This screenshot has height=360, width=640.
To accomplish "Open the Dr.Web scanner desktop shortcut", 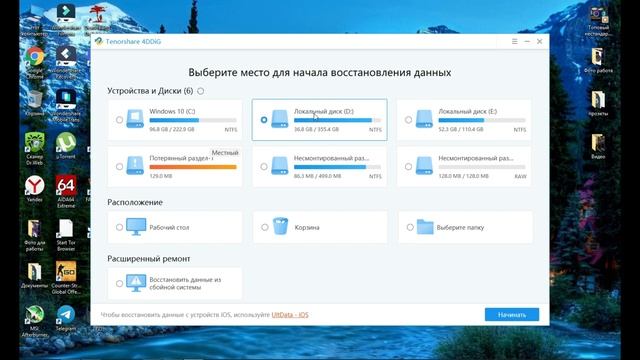I will pyautogui.click(x=35, y=143).
